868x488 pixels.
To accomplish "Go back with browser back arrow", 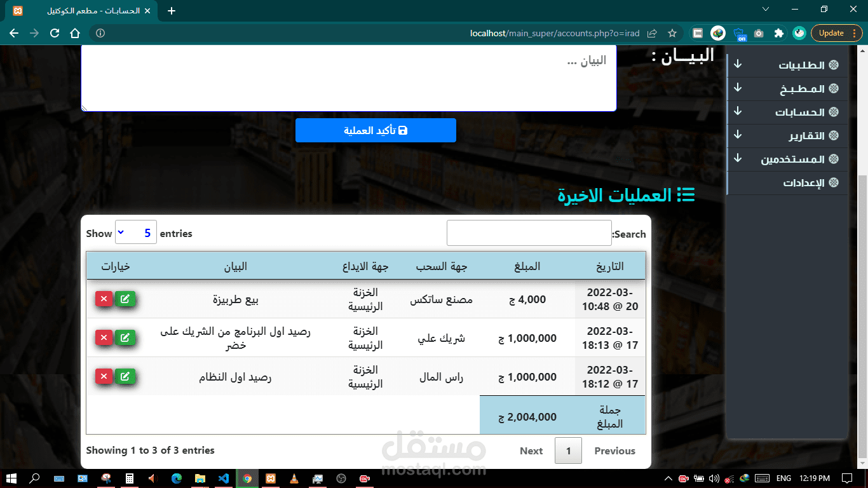I will (14, 33).
